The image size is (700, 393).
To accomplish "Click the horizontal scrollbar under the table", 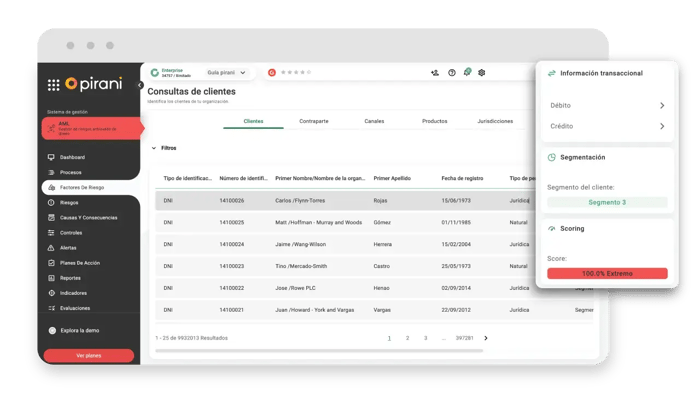I will [319, 351].
